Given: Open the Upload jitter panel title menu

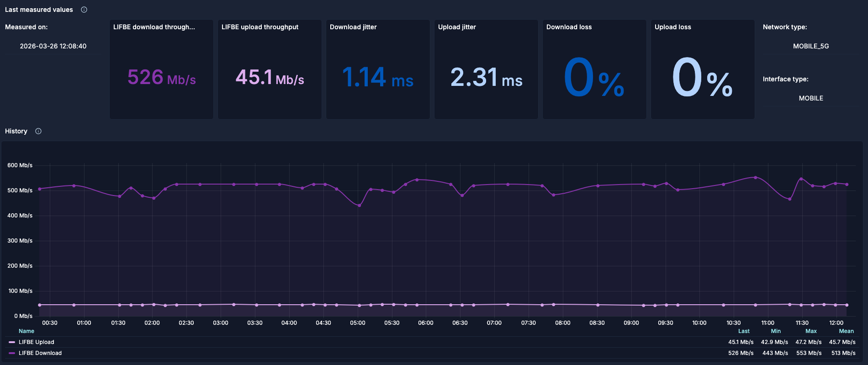Looking at the screenshot, I should [x=457, y=27].
